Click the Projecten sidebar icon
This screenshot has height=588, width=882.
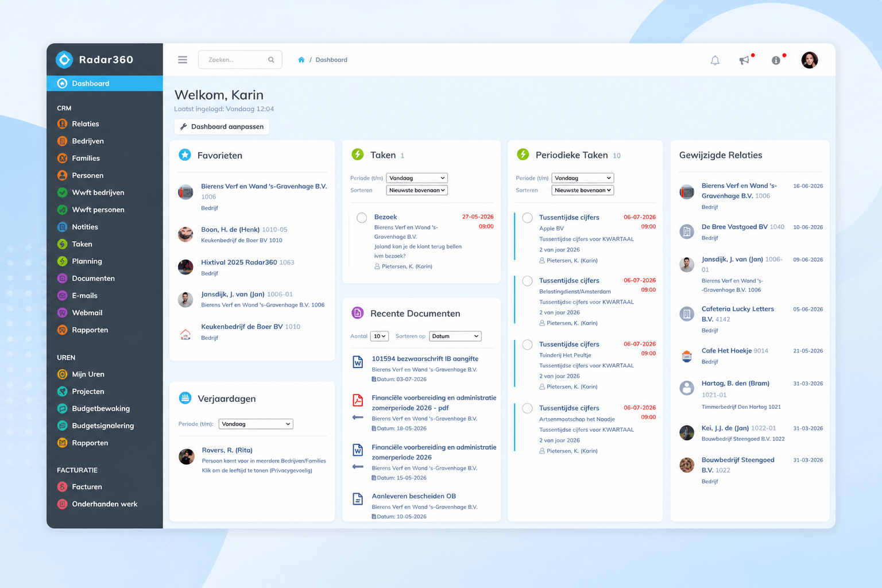click(x=63, y=392)
